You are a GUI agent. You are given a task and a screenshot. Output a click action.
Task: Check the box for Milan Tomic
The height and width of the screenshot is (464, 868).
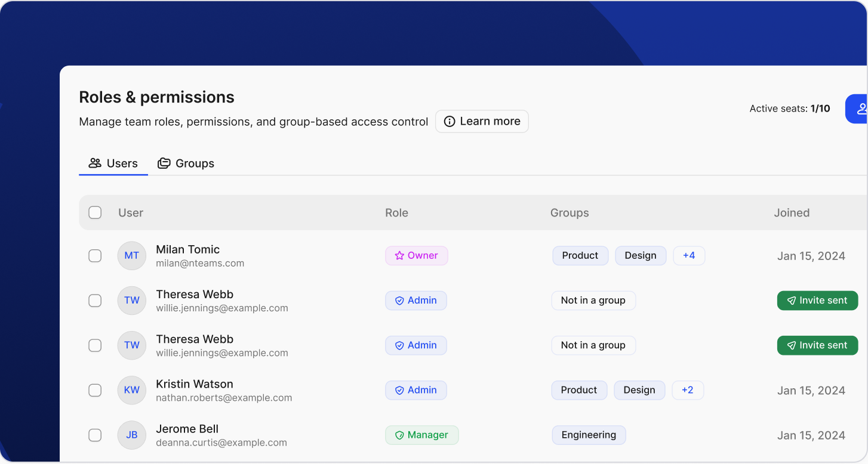click(x=95, y=256)
